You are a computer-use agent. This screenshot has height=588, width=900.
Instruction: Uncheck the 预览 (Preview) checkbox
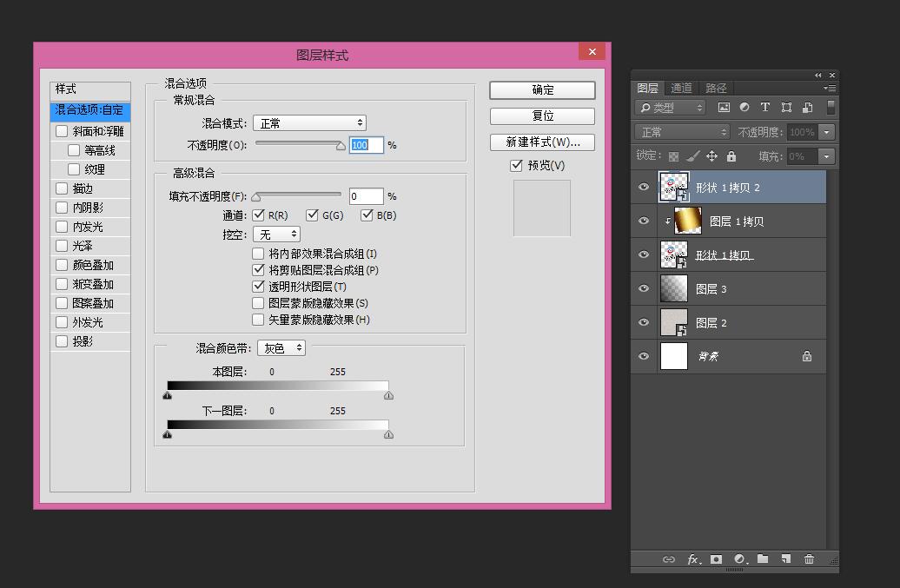click(516, 165)
